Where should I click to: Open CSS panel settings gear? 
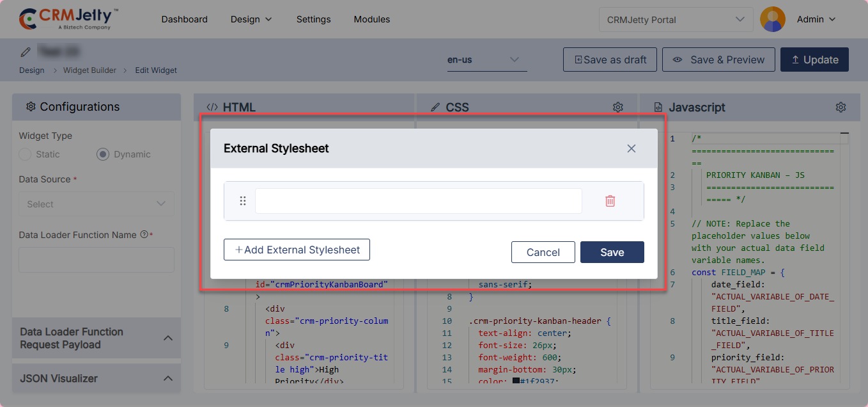click(617, 108)
